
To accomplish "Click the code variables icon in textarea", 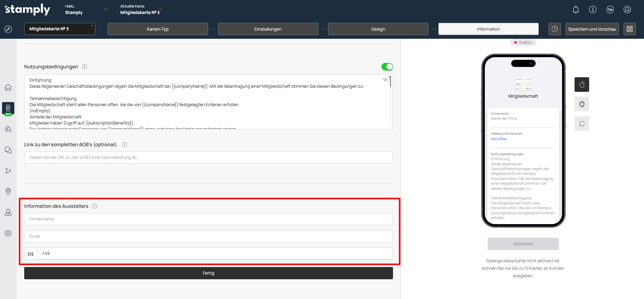I will [x=385, y=80].
